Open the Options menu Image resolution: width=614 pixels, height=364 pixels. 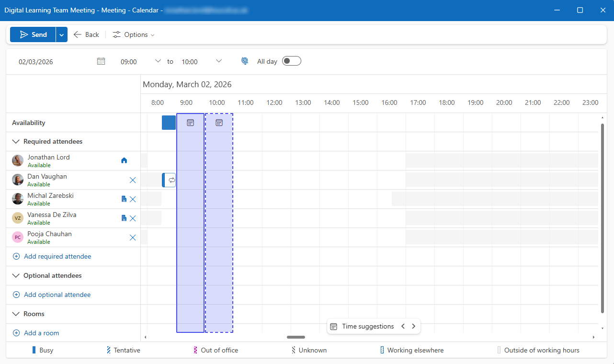tap(134, 34)
